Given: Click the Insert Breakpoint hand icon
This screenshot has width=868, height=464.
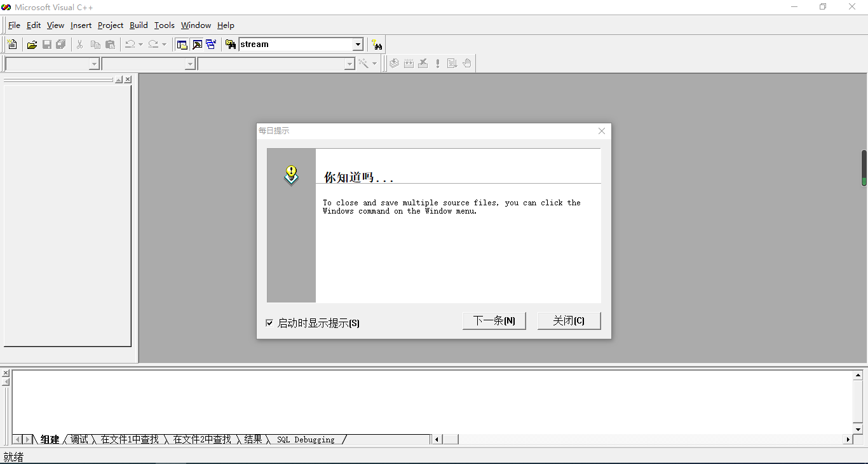Looking at the screenshot, I should pyautogui.click(x=467, y=64).
